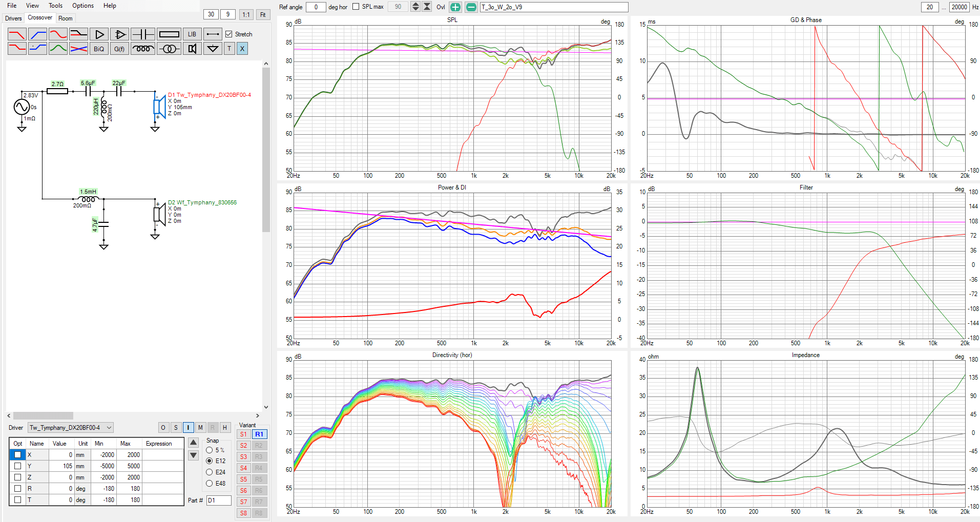This screenshot has height=522, width=980.
Task: Check the Opt box for row X
Action: click(x=18, y=455)
